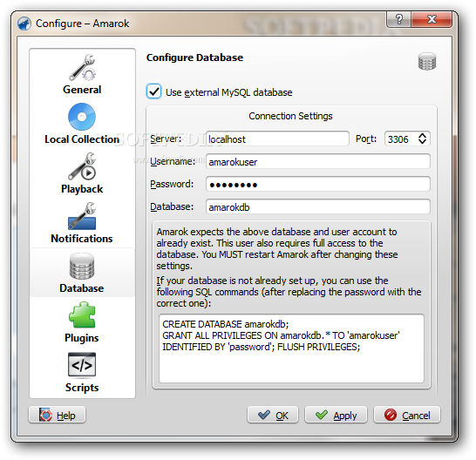Select the Database stack icon in sidebar
The height and width of the screenshot is (460, 476).
pos(82,266)
